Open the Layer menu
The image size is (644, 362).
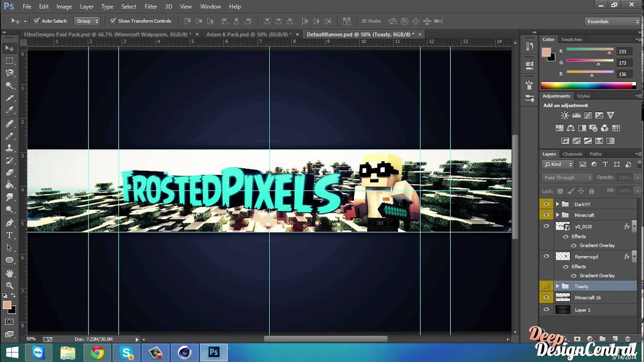pos(87,7)
